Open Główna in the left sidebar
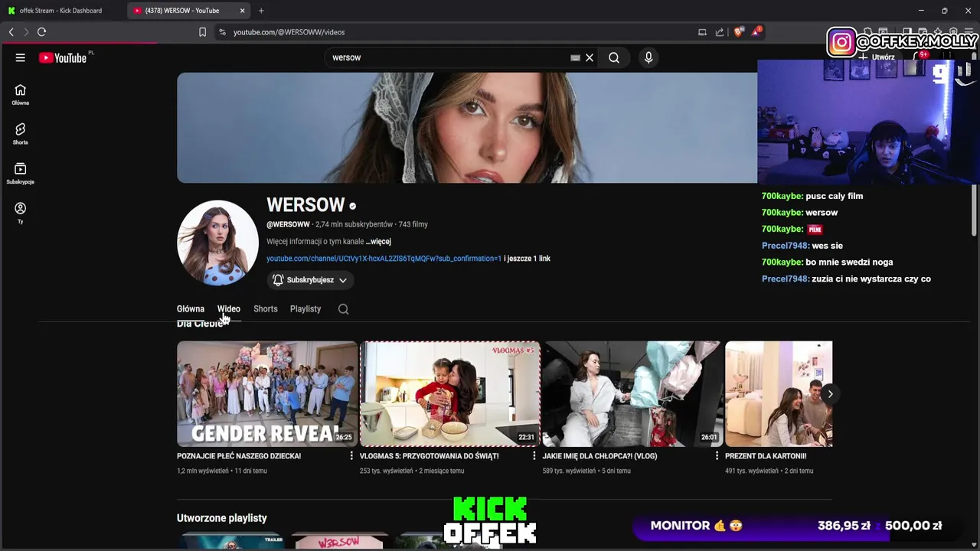The height and width of the screenshot is (551, 980). coord(20,94)
